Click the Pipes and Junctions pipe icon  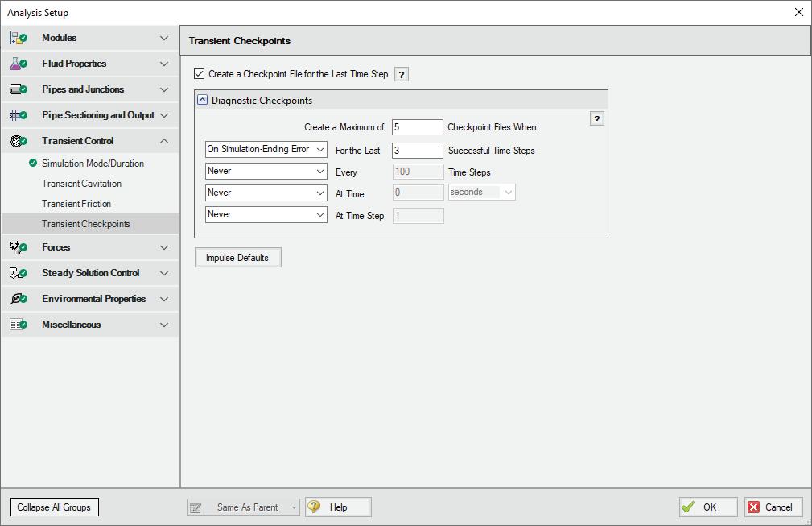tap(19, 89)
